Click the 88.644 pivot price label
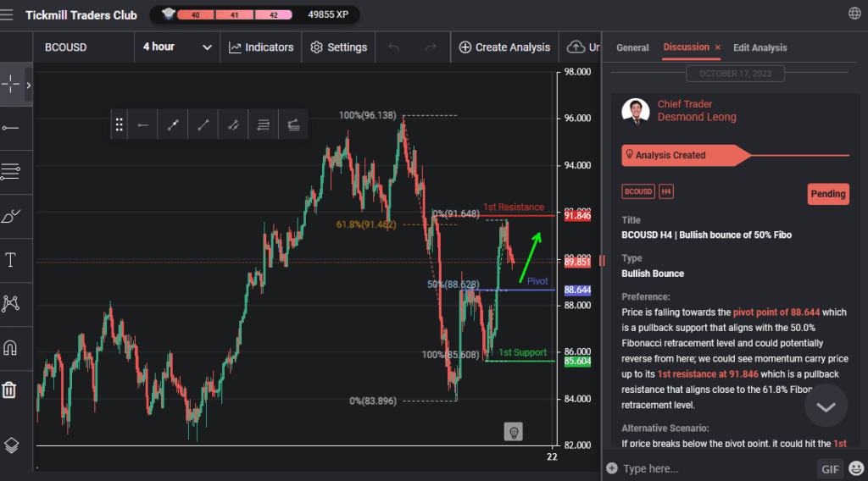This screenshot has width=868, height=481. click(x=577, y=290)
